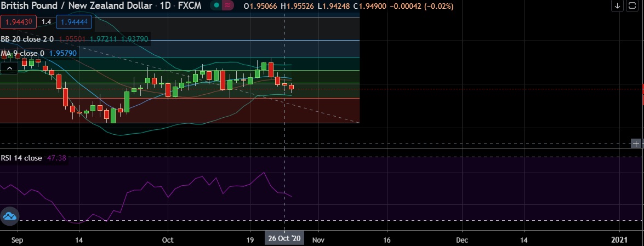Screen dimensions: 644x246
Task: Click the high price H1.95526
Action: pyautogui.click(x=299, y=7)
